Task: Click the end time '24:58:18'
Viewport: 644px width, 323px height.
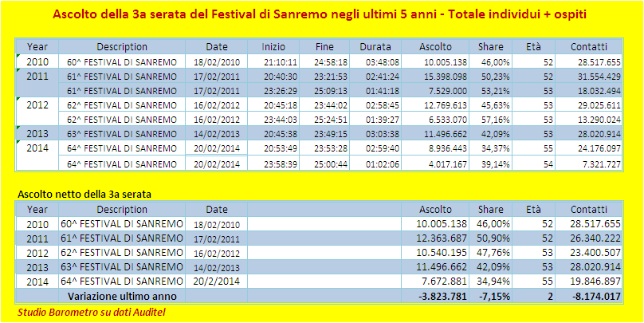Action: tap(331, 63)
